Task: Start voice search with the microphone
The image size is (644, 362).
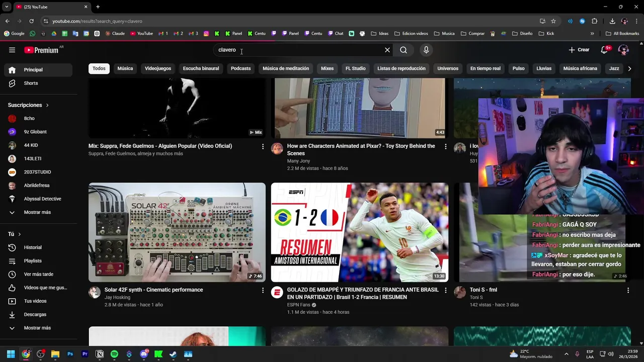Action: (x=426, y=50)
